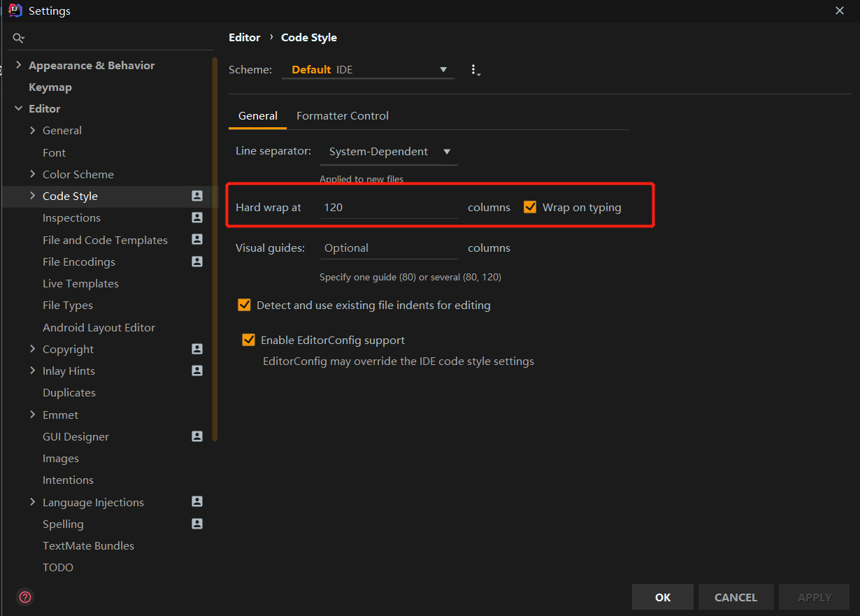Open scheme actions three-dot menu

tap(474, 70)
